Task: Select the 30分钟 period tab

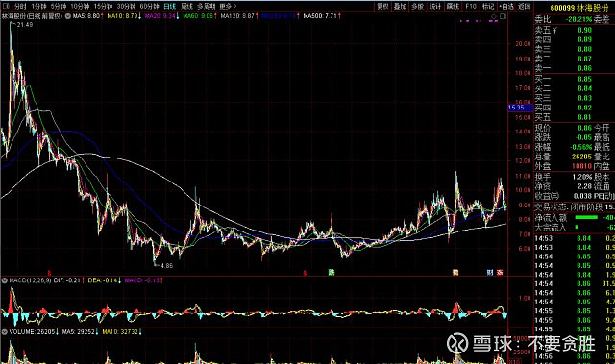Action: 126,7
